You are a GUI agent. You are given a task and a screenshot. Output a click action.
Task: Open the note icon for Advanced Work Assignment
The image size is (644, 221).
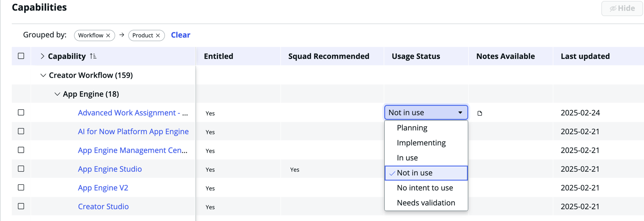click(479, 113)
